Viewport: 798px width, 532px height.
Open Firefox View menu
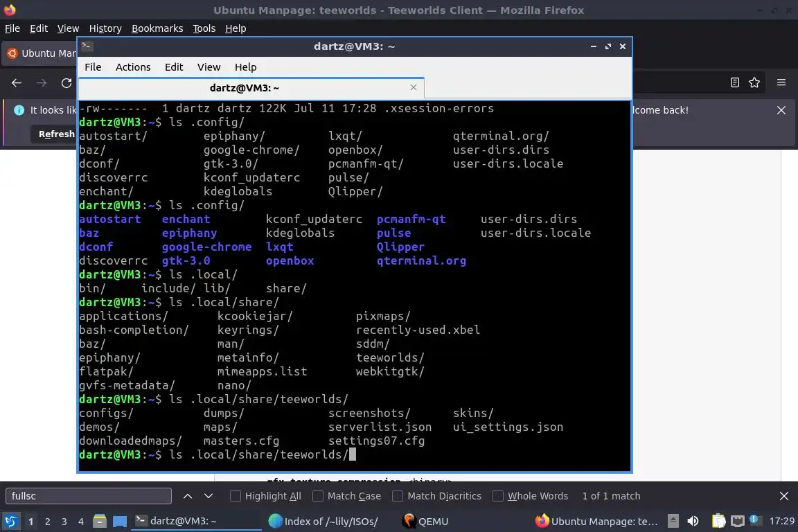tap(68, 28)
